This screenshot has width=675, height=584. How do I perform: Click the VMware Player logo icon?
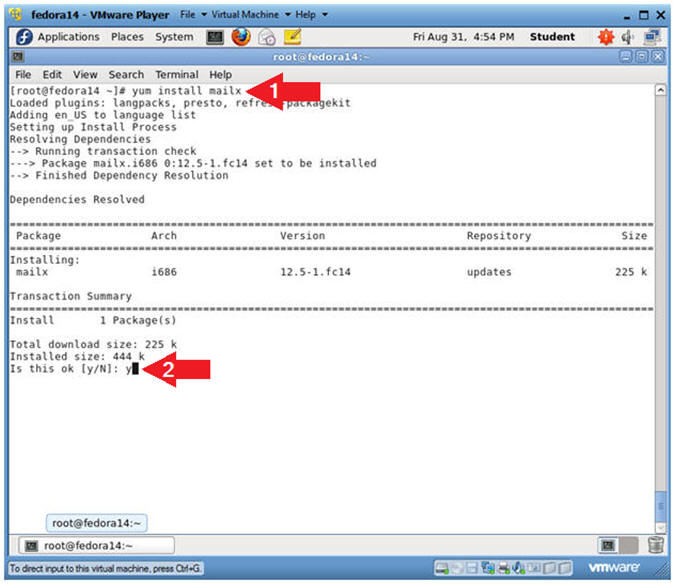pyautogui.click(x=16, y=14)
